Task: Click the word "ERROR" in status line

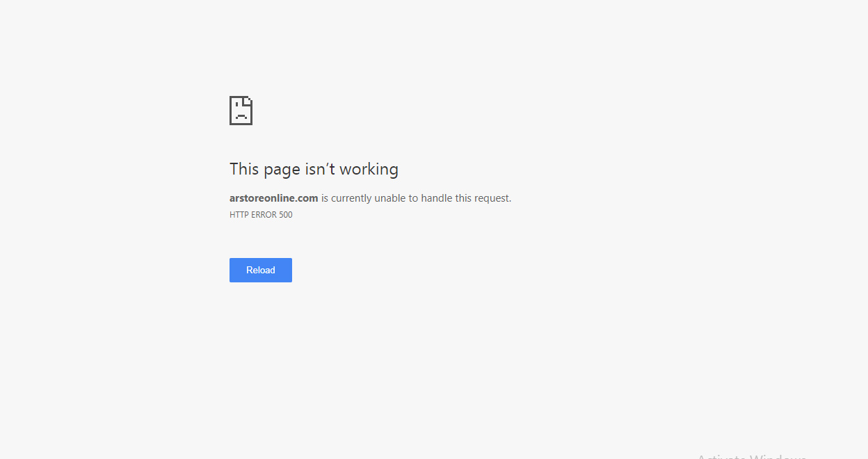Action: 264,215
